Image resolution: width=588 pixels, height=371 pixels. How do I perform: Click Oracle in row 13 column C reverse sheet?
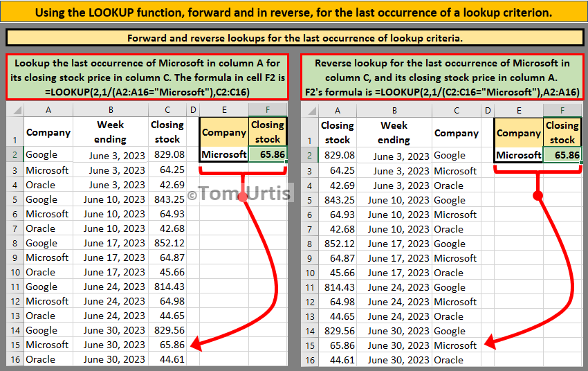457,316
